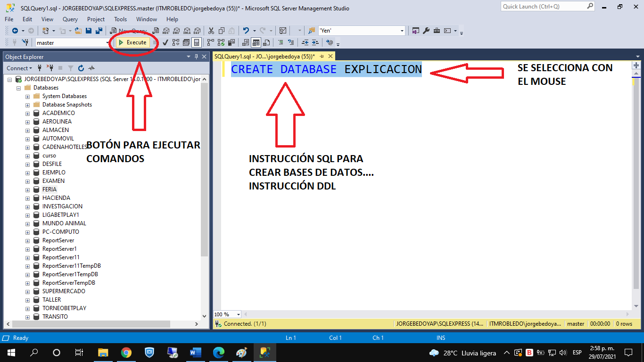Click the Cut scissors icon

coord(211,31)
